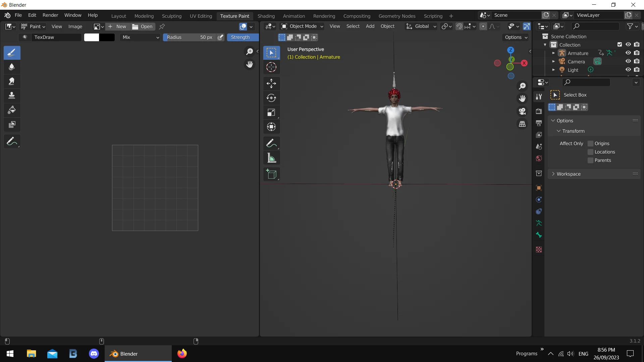Open the Object Mode dropdown

pos(302,26)
